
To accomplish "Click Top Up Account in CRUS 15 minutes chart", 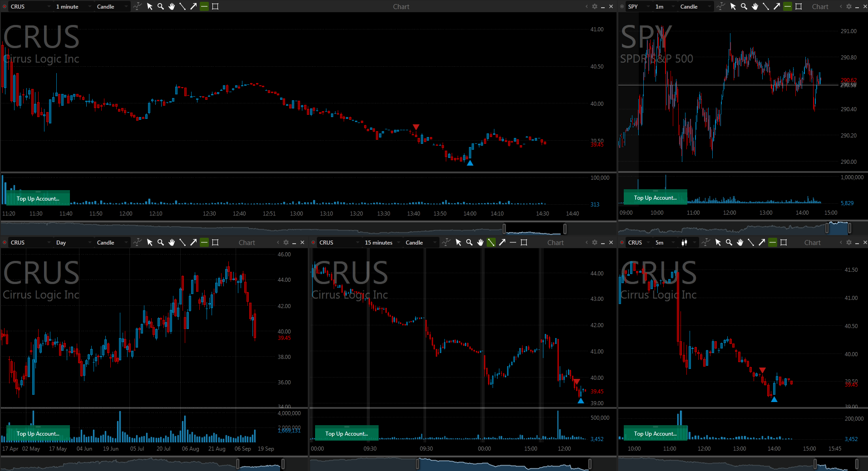I will [346, 433].
